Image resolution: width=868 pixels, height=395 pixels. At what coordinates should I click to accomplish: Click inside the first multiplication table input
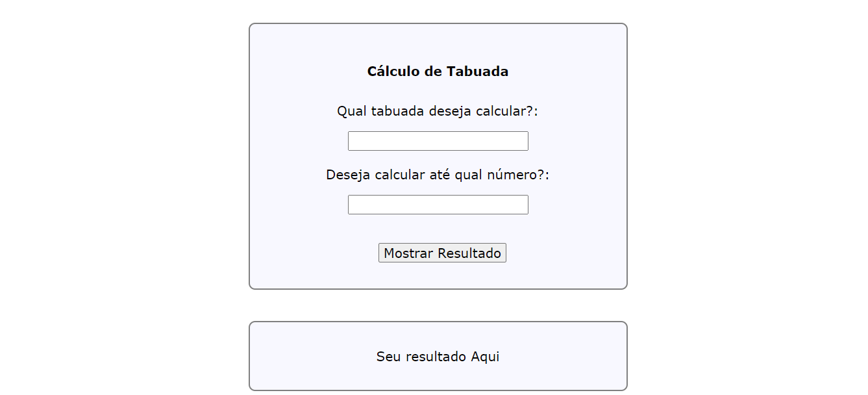438,140
